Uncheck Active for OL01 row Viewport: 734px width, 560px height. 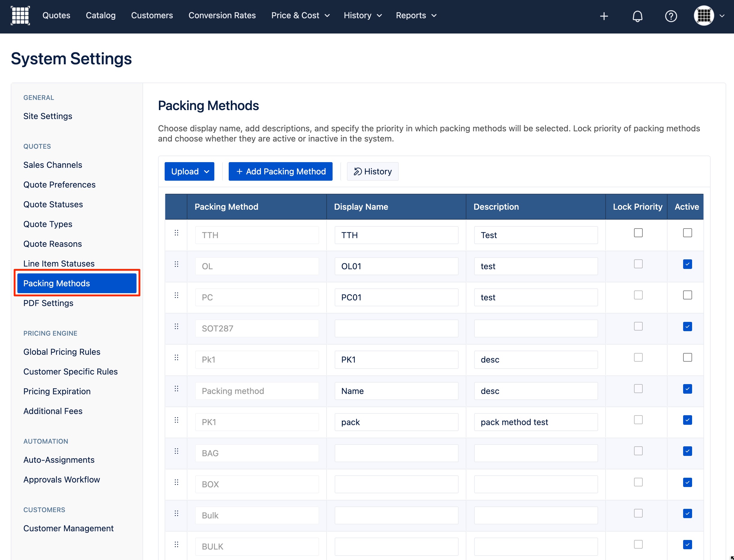click(x=687, y=264)
